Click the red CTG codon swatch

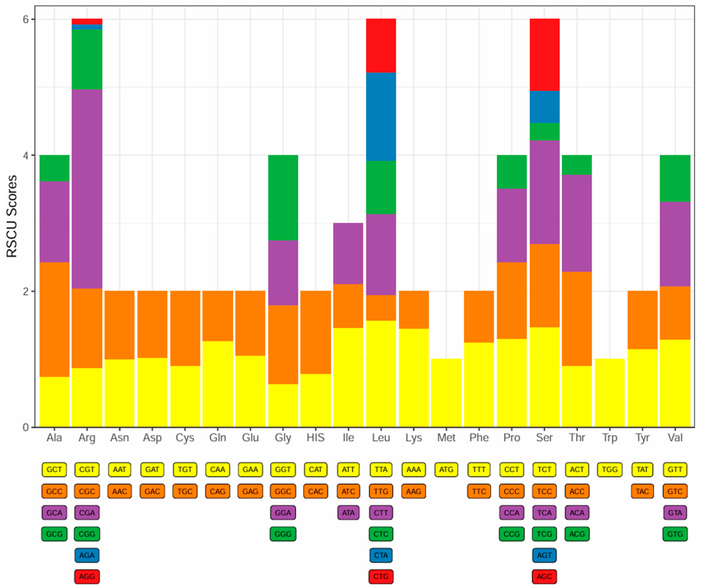tap(381, 576)
